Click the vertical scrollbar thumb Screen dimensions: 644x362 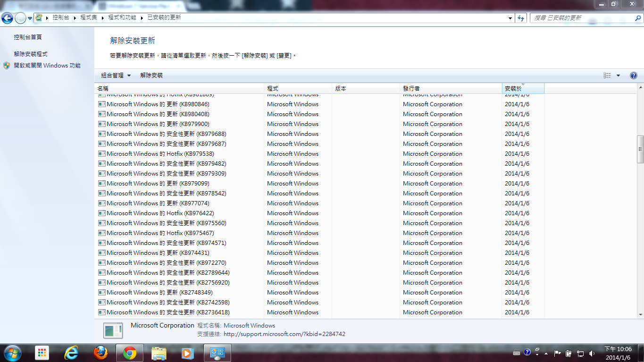click(x=640, y=149)
